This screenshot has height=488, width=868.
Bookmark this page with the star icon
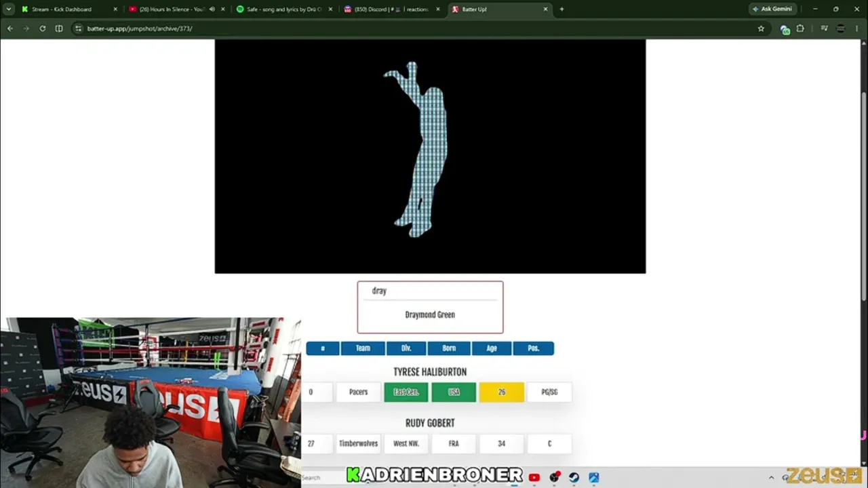[761, 28]
